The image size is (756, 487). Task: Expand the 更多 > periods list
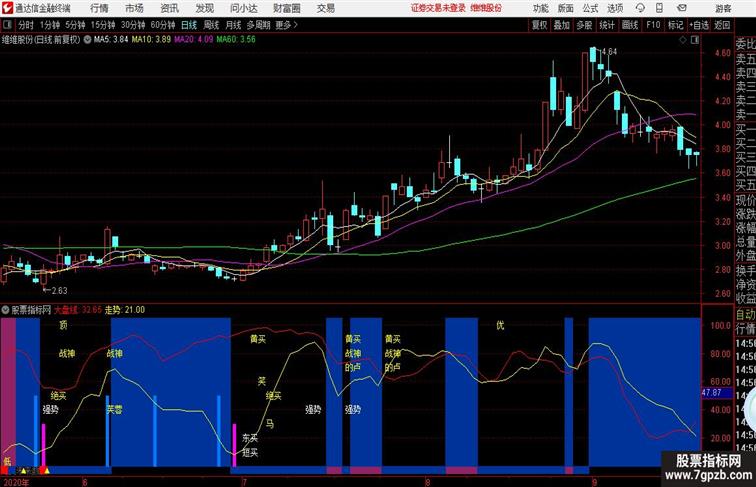click(x=287, y=25)
